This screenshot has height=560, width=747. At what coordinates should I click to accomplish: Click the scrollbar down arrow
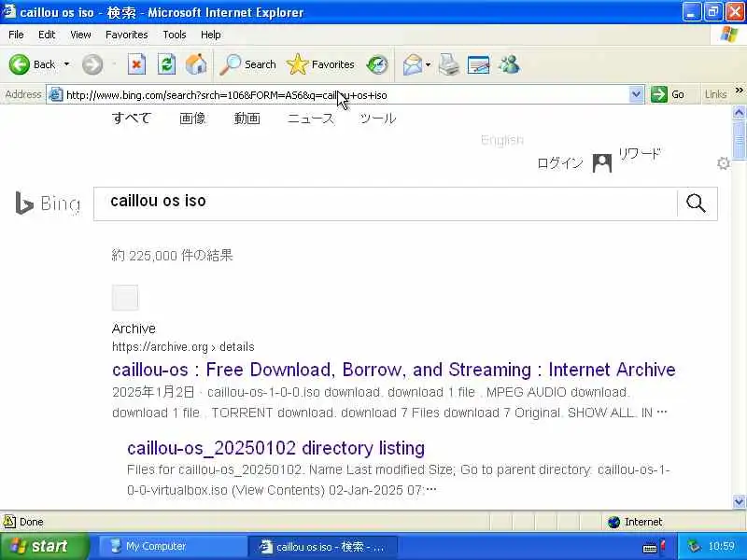(739, 502)
